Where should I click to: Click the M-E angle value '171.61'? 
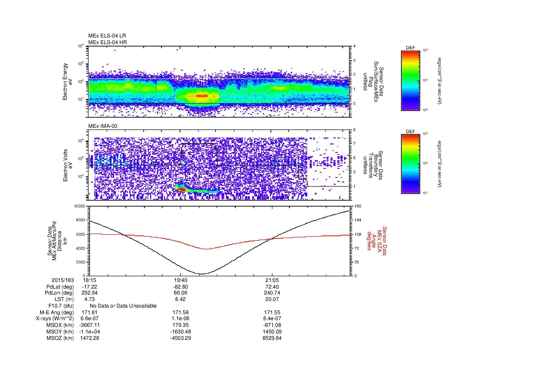tap(90, 313)
